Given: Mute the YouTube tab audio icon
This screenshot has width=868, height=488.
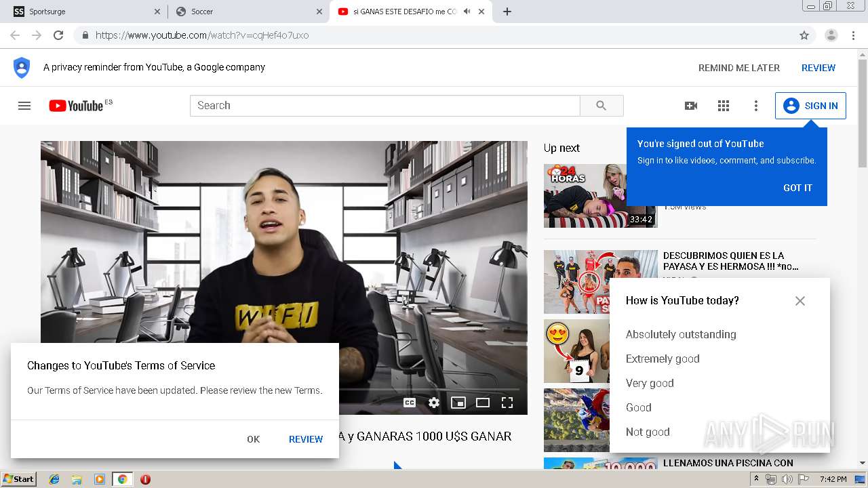Looking at the screenshot, I should click(467, 12).
